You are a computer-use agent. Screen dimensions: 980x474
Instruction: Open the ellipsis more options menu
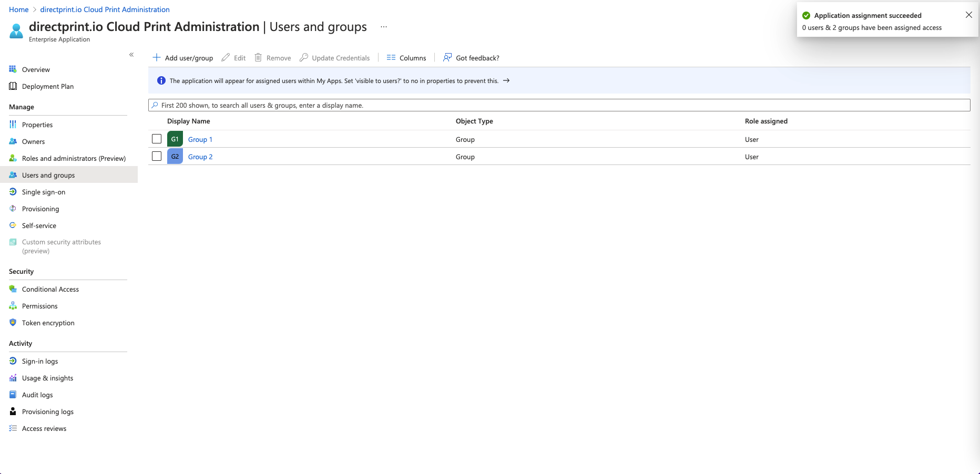point(384,27)
